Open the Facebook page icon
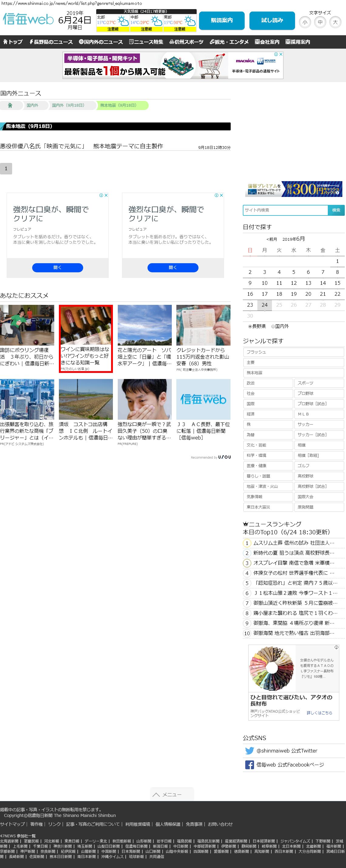 tap(249, 765)
